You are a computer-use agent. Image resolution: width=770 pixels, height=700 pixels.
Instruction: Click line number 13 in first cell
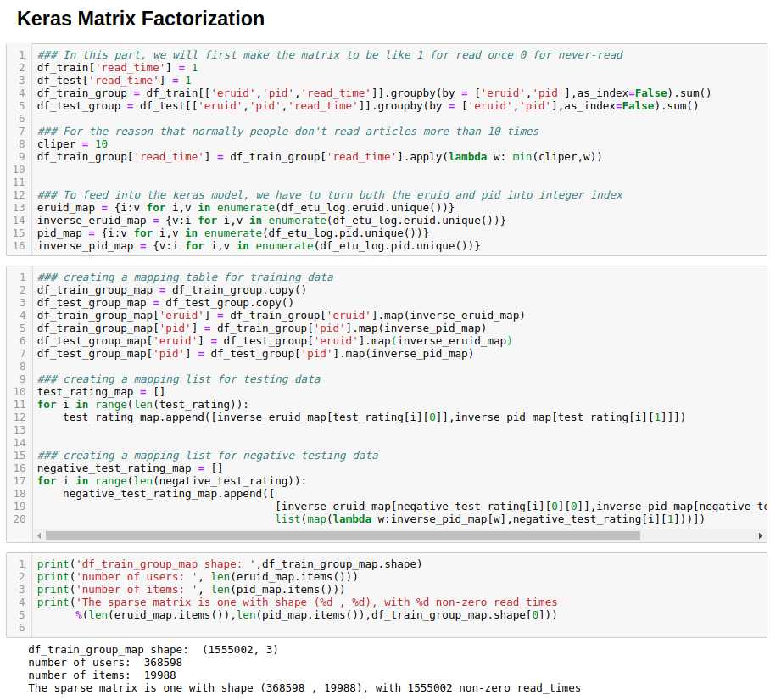[20, 207]
